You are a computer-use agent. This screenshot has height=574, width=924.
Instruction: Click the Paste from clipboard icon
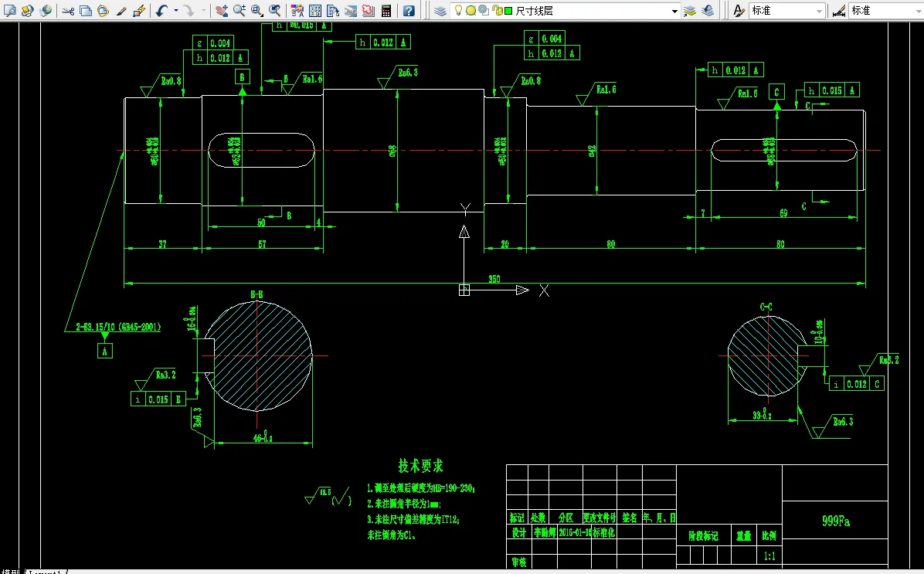(103, 11)
